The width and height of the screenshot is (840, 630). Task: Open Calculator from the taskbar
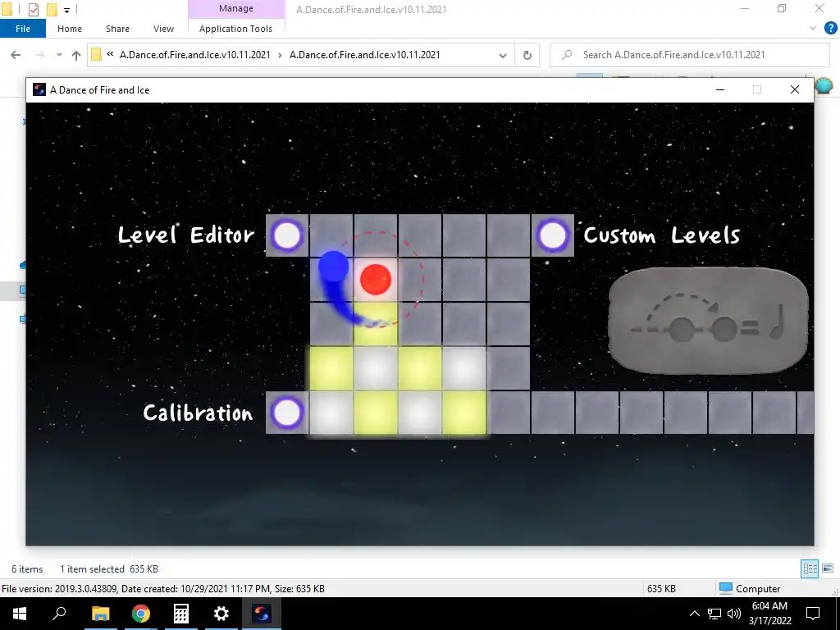click(180, 614)
